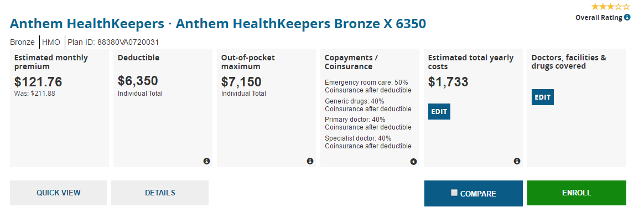Open QUICK VIEW for this plan

(58, 193)
